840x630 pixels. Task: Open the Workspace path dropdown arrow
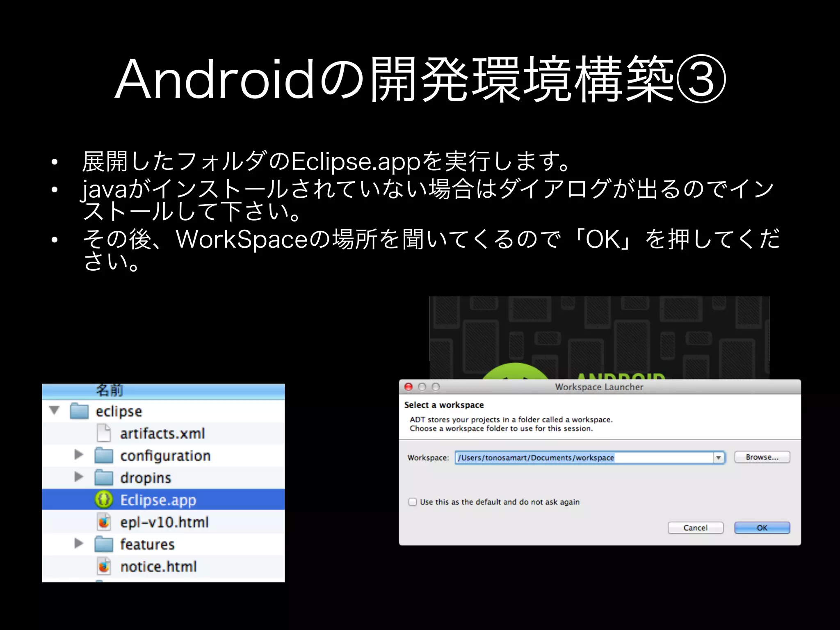point(719,458)
